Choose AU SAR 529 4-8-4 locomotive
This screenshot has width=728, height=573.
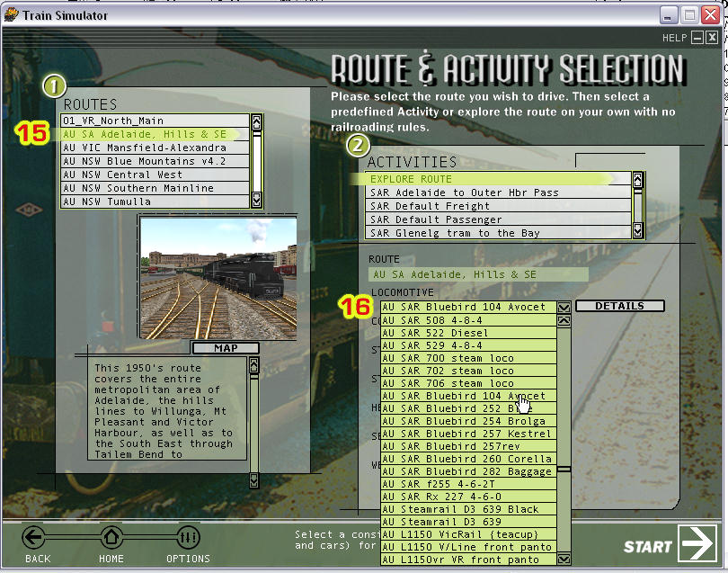[x=468, y=345]
